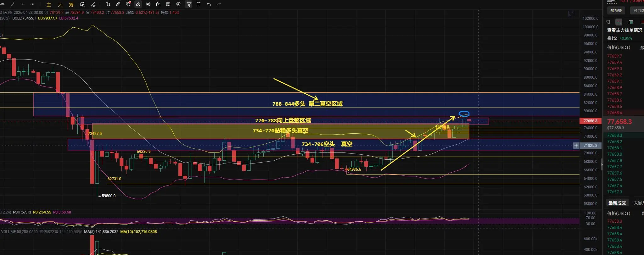This screenshot has height=255, width=644.
Task: Click the 100000.0 tick on price axis
Action: pos(590,27)
